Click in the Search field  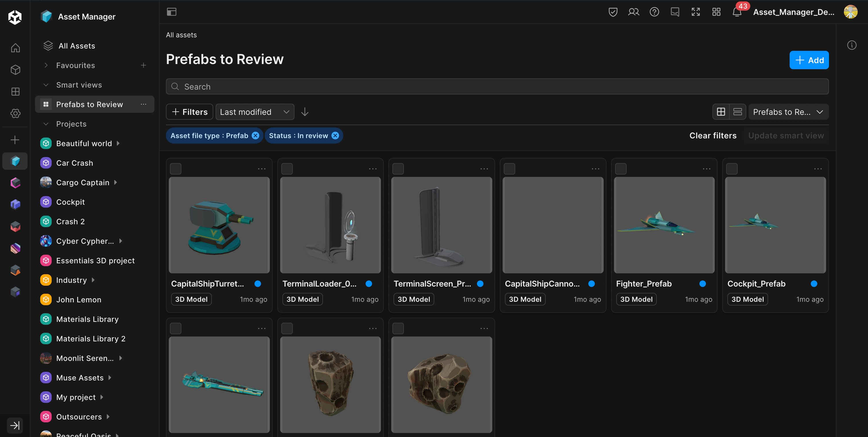coord(497,87)
